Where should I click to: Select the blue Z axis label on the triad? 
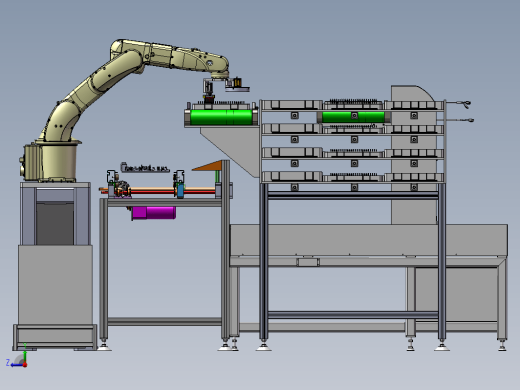8,362
